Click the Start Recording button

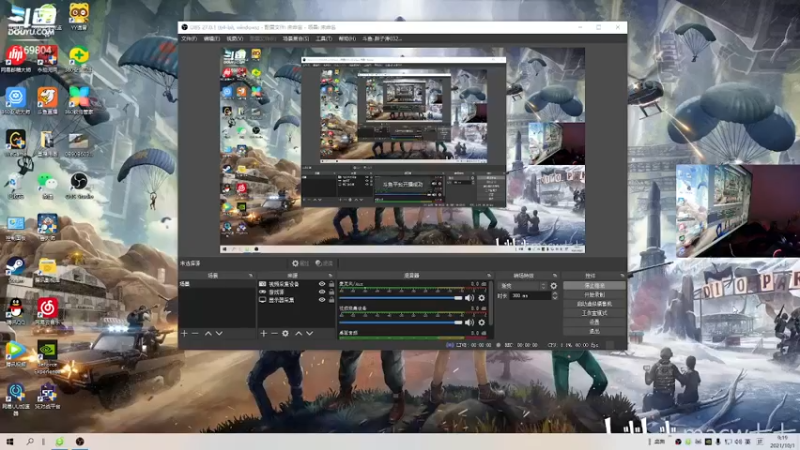pos(594,295)
